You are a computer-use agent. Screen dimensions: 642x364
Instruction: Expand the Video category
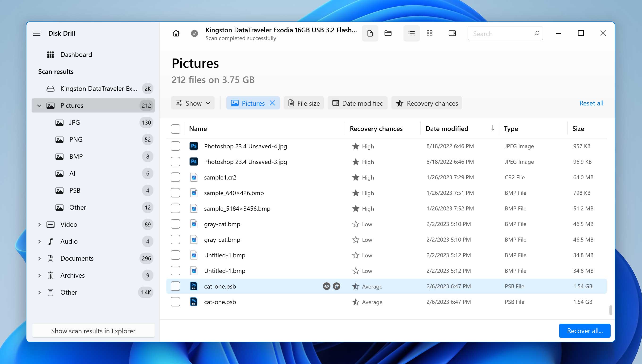[x=39, y=224]
